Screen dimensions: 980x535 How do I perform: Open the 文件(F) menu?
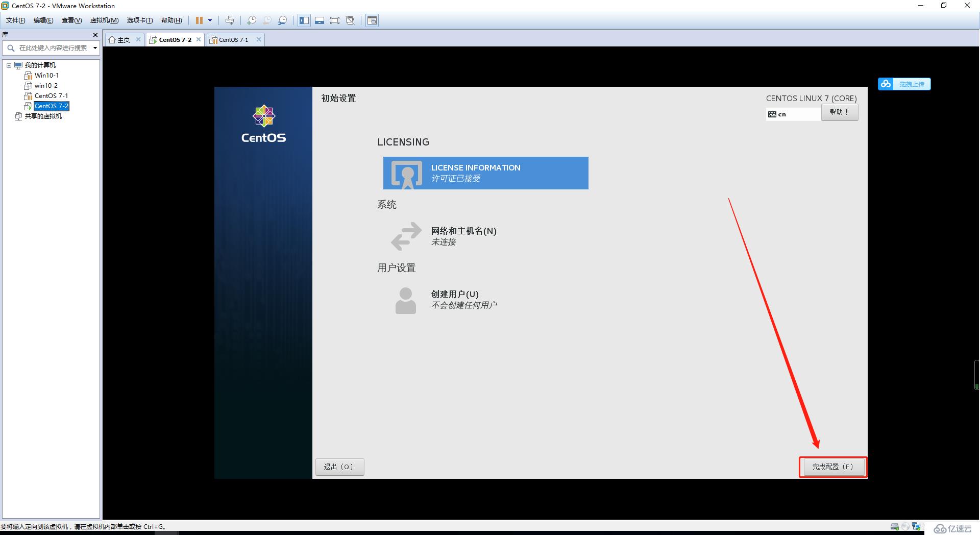(15, 20)
